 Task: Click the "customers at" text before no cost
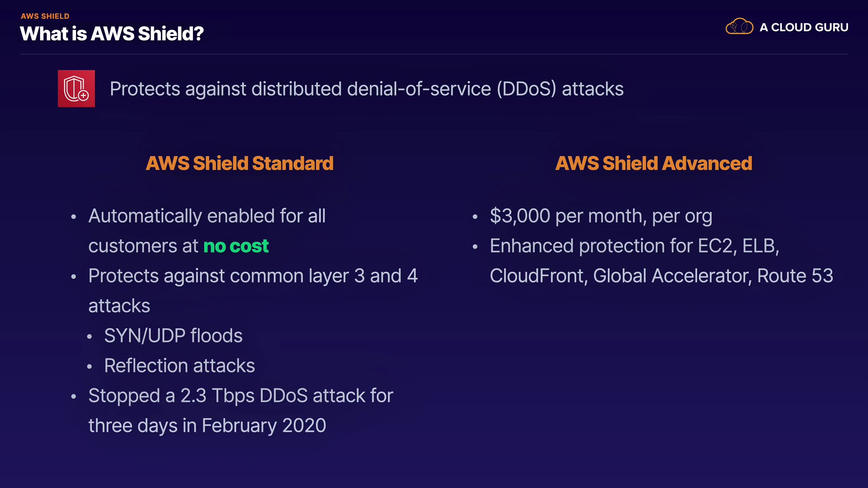(x=143, y=246)
